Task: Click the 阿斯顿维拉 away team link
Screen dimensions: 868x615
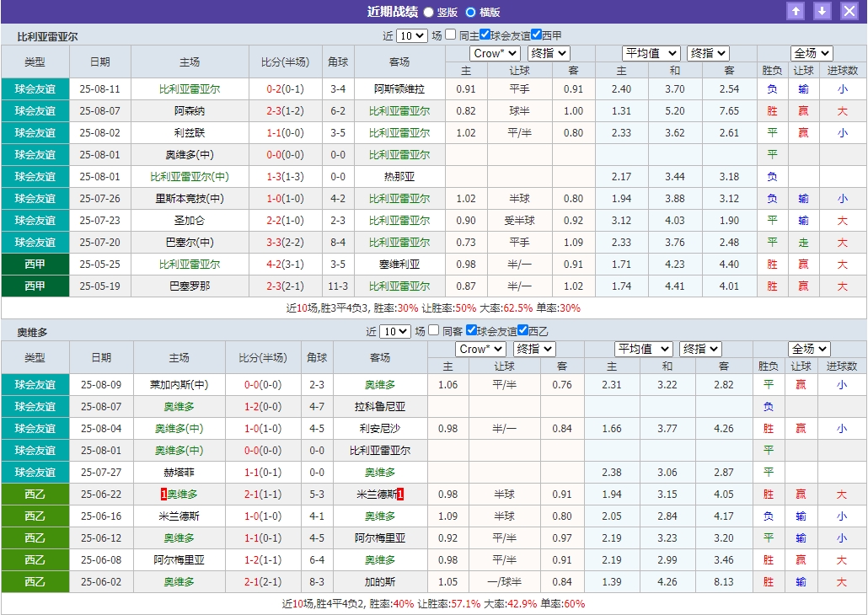Action: pyautogui.click(x=399, y=88)
